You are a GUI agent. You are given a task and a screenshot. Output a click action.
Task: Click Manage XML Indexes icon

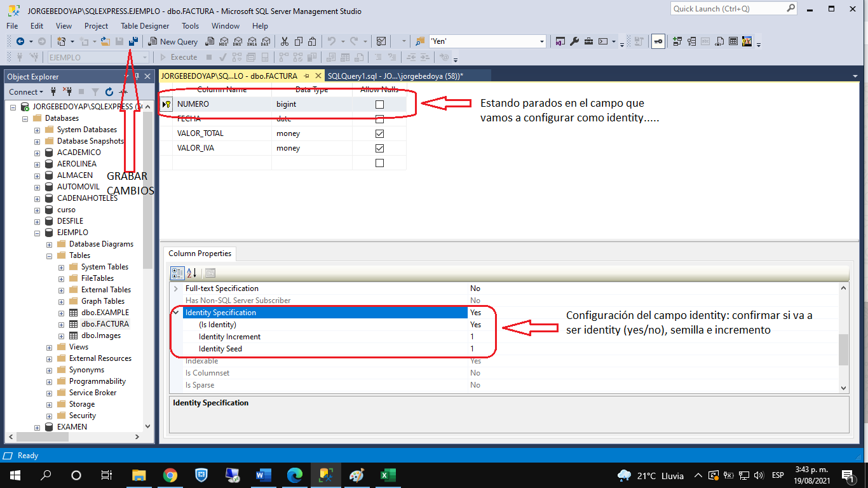click(x=719, y=41)
